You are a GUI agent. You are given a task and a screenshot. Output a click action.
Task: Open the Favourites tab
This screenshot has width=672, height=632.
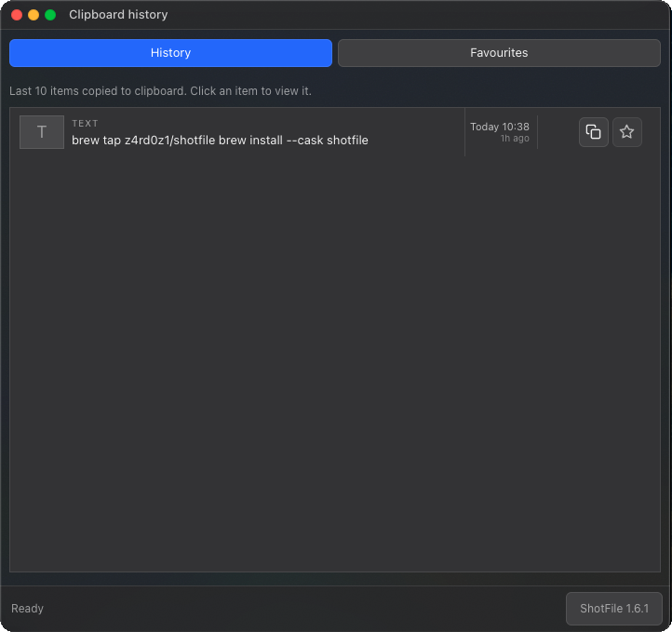point(499,53)
